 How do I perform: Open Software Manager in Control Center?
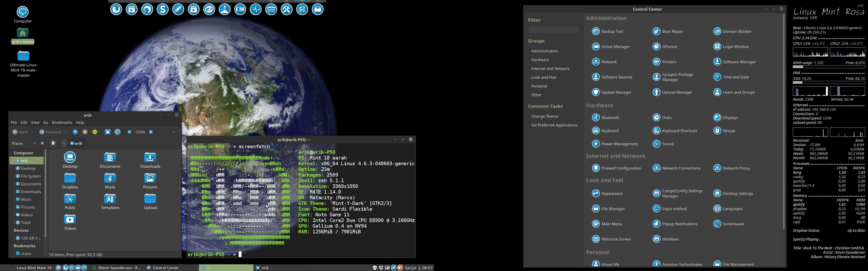point(734,62)
